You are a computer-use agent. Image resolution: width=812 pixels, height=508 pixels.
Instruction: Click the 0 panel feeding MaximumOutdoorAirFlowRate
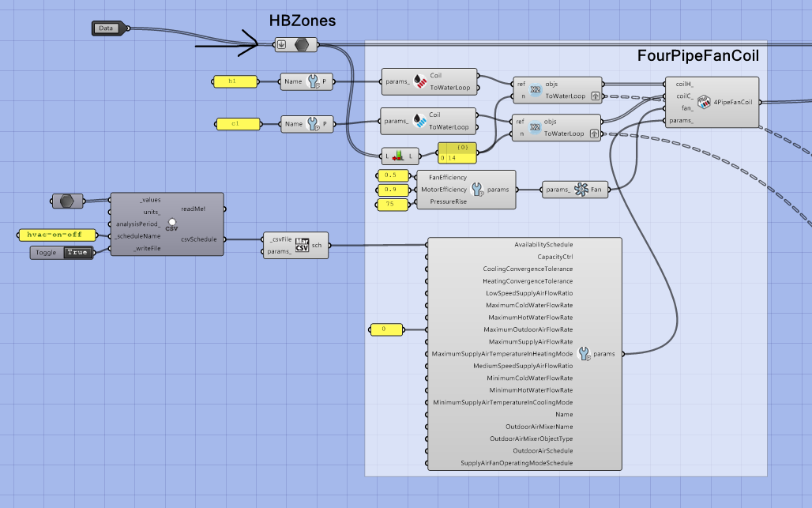(x=386, y=329)
